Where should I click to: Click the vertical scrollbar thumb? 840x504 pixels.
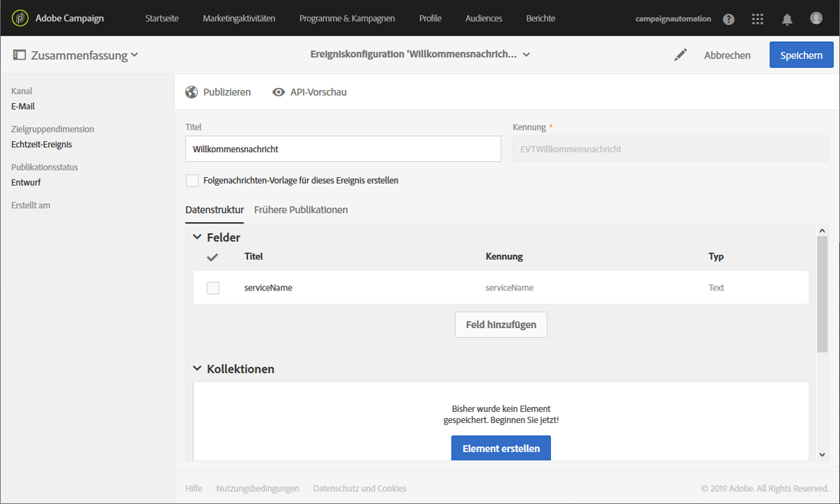[x=822, y=293]
